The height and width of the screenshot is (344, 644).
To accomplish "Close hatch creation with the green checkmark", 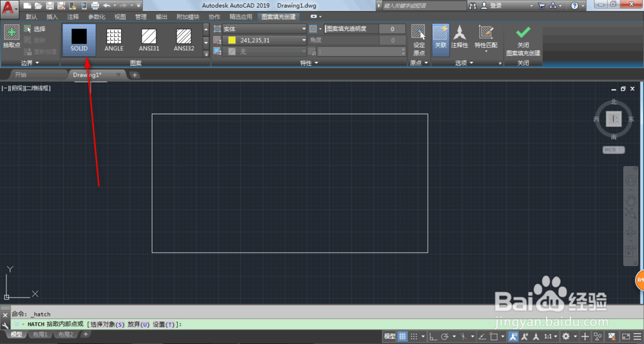I will point(523,41).
